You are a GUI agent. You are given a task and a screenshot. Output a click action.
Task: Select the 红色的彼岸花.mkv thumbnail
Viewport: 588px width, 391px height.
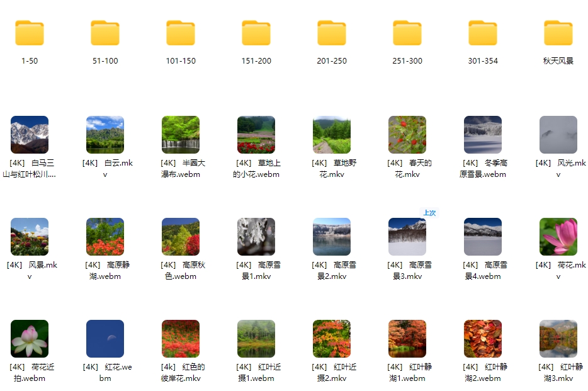click(x=181, y=339)
